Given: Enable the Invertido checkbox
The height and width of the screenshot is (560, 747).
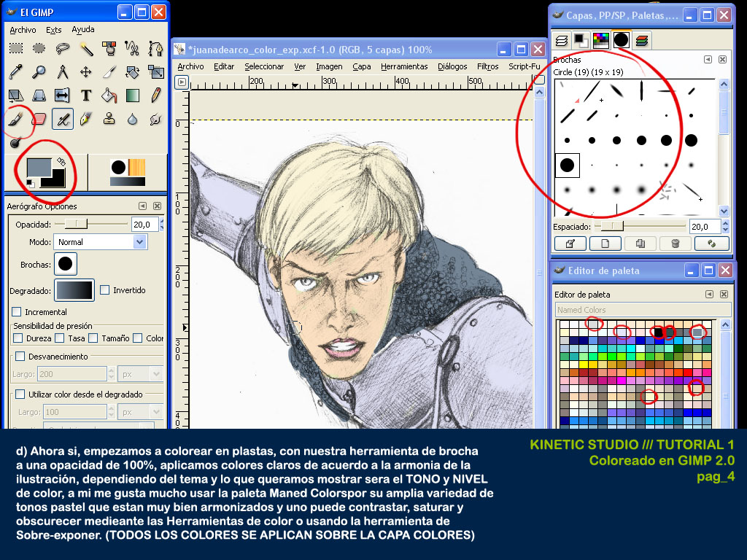Looking at the screenshot, I should pyautogui.click(x=105, y=289).
